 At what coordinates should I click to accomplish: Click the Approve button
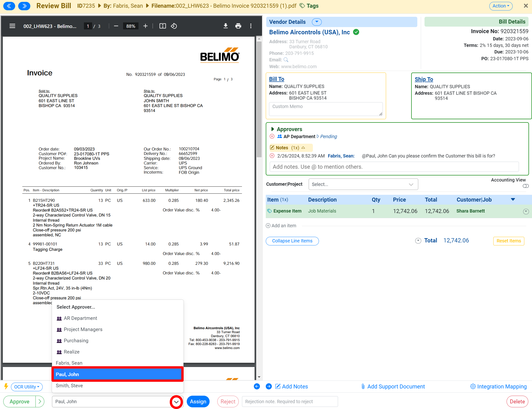point(19,401)
